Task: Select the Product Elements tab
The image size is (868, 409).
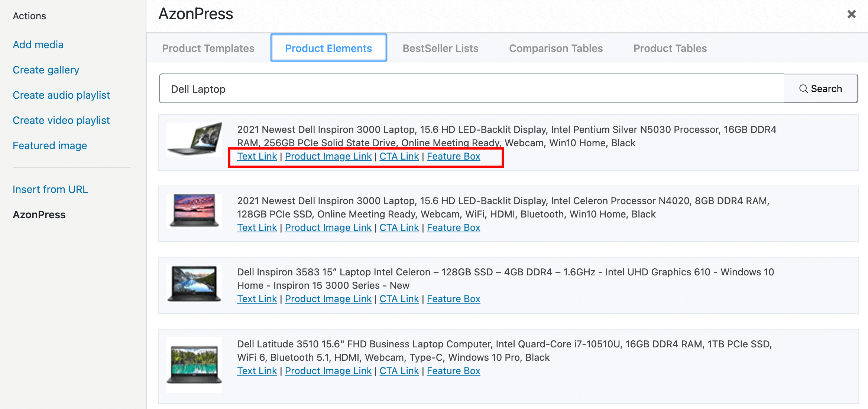Action: [328, 48]
